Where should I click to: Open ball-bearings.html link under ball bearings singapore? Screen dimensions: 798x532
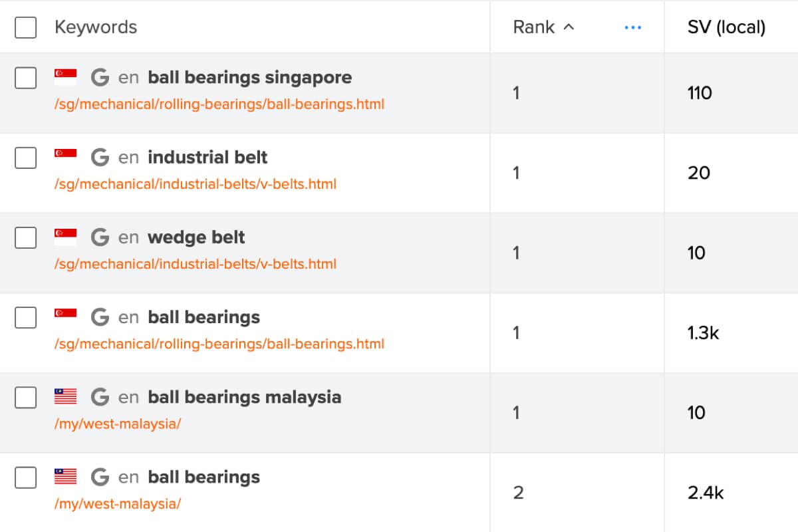[219, 104]
